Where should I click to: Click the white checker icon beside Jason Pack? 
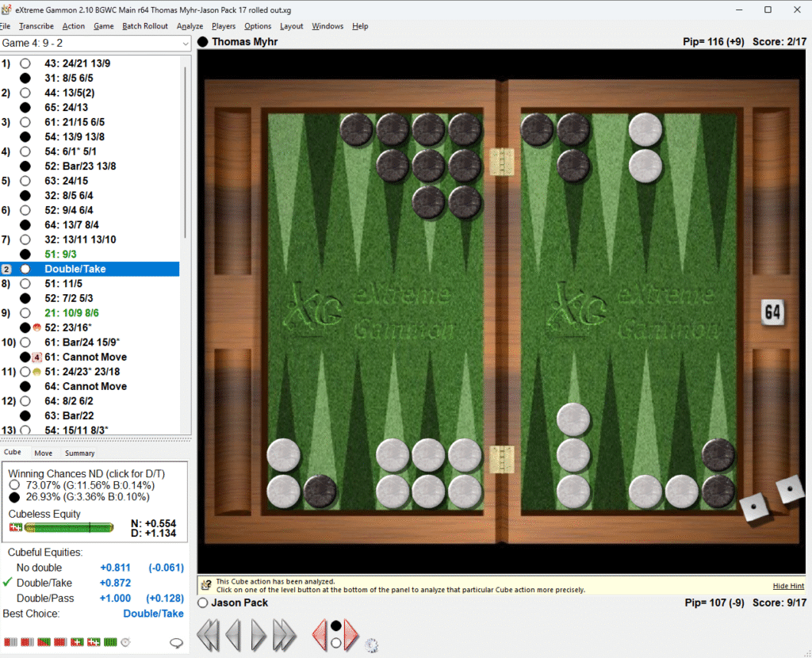[202, 603]
